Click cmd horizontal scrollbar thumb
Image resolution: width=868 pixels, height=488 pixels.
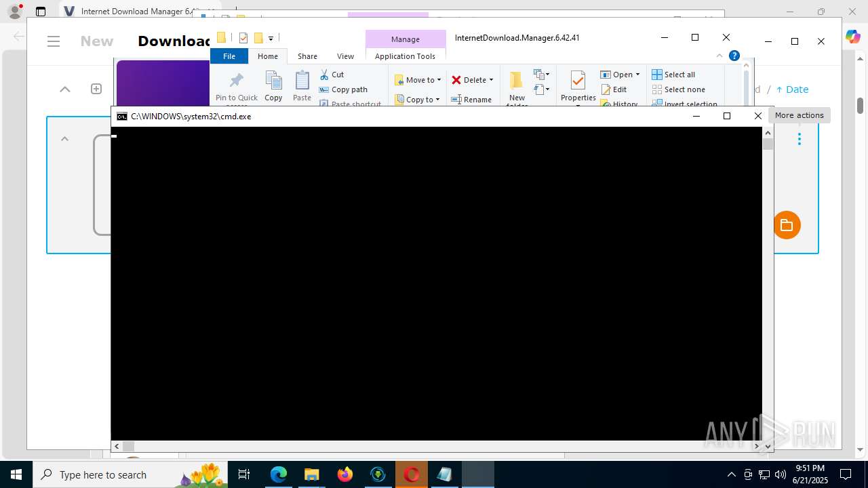pos(128,446)
